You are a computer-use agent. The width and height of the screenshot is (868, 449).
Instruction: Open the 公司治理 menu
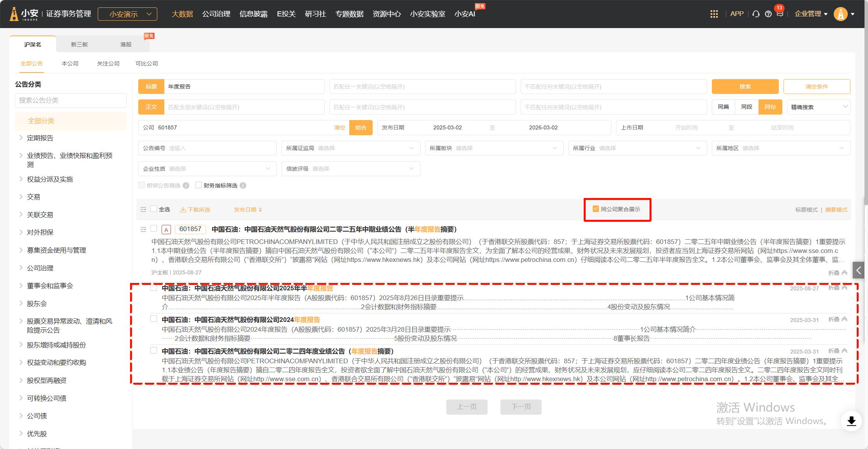216,14
